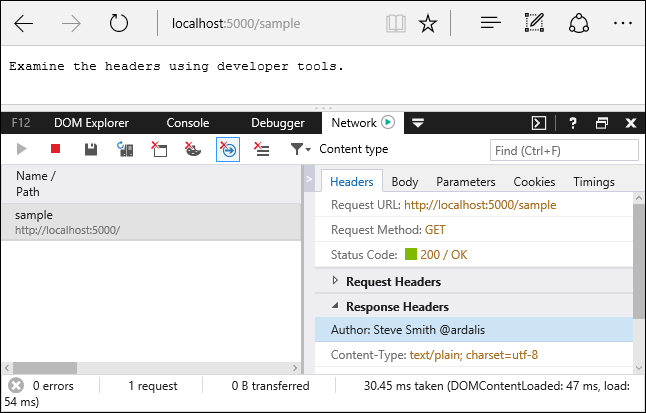Switch to the Cookies tab
The image size is (646, 413).
pos(534,181)
